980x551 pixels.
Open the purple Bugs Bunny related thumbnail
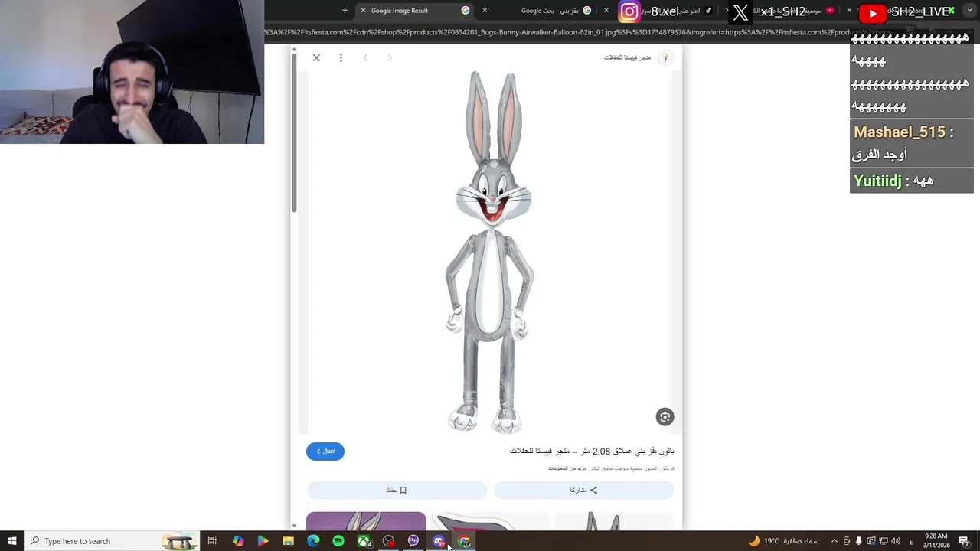click(x=366, y=520)
